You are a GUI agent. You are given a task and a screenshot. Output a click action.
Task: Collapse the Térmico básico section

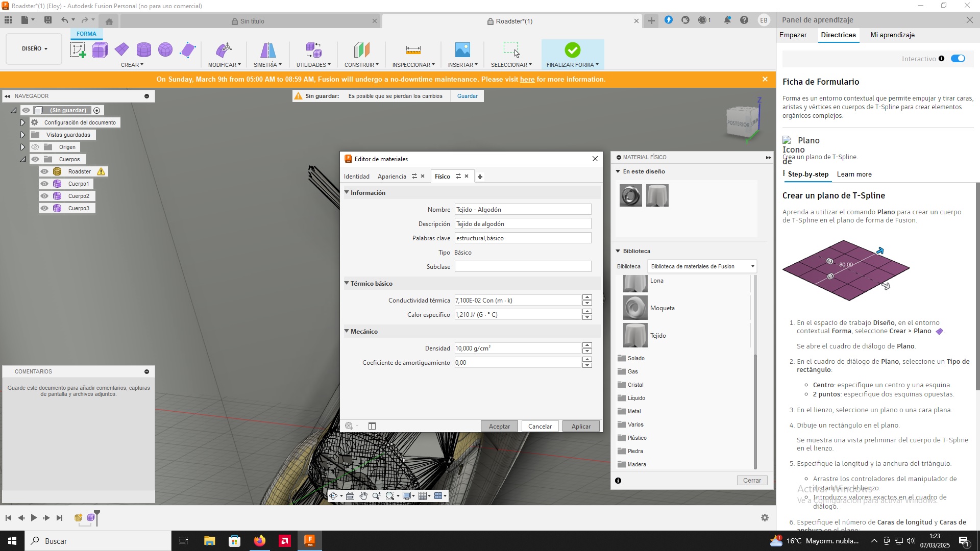click(347, 283)
